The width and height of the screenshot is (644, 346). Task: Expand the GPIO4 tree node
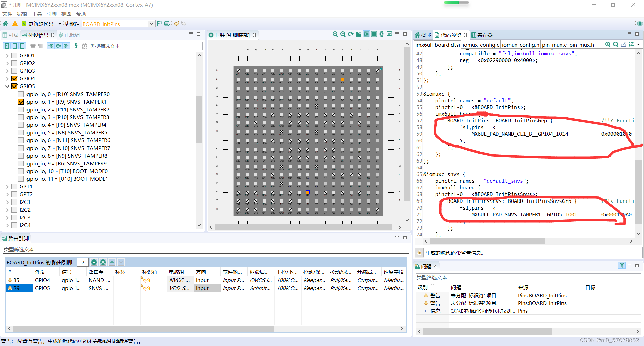7,78
